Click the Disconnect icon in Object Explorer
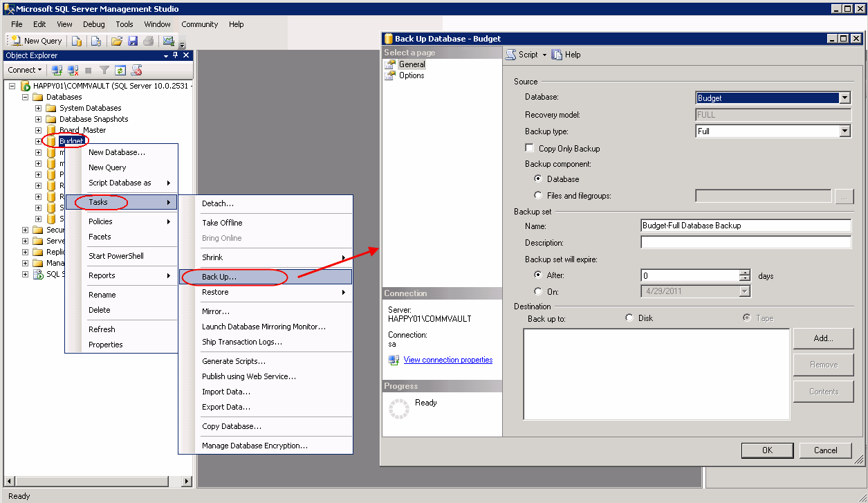The width and height of the screenshot is (868, 503). pos(73,70)
